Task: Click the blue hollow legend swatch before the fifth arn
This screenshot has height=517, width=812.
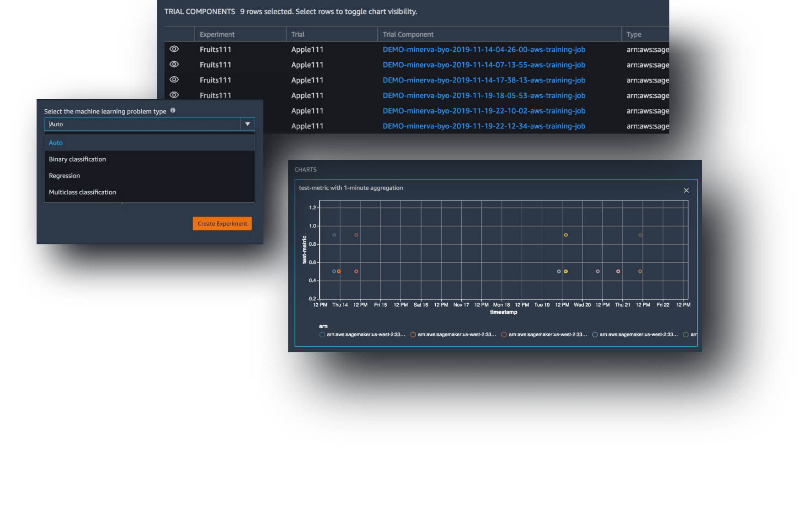Action: coord(595,334)
